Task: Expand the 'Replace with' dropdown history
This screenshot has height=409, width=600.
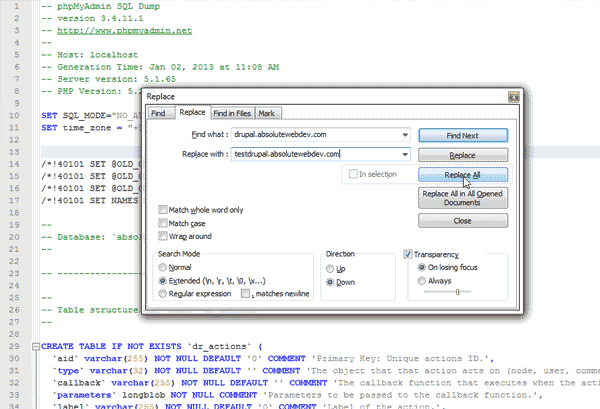Action: (x=404, y=154)
